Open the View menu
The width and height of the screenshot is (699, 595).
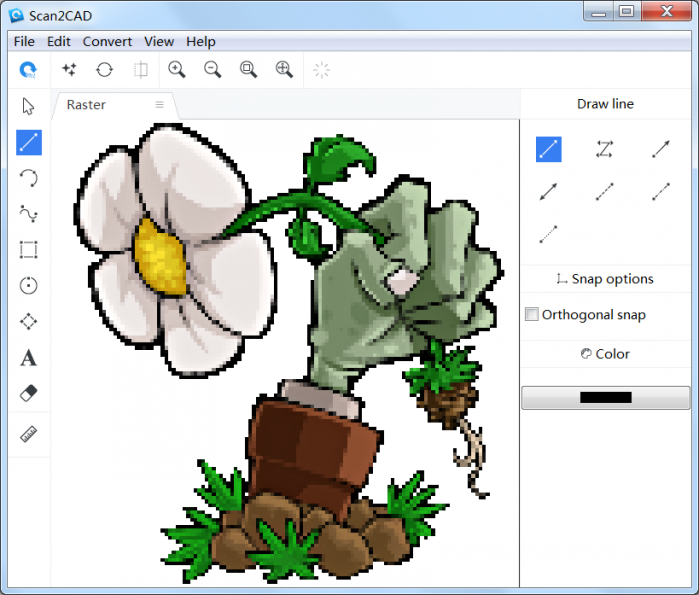click(159, 41)
